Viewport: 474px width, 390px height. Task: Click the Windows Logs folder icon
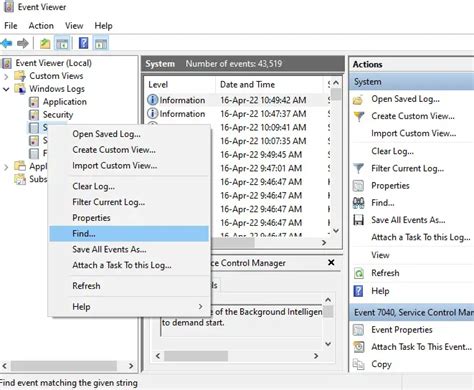coord(20,89)
